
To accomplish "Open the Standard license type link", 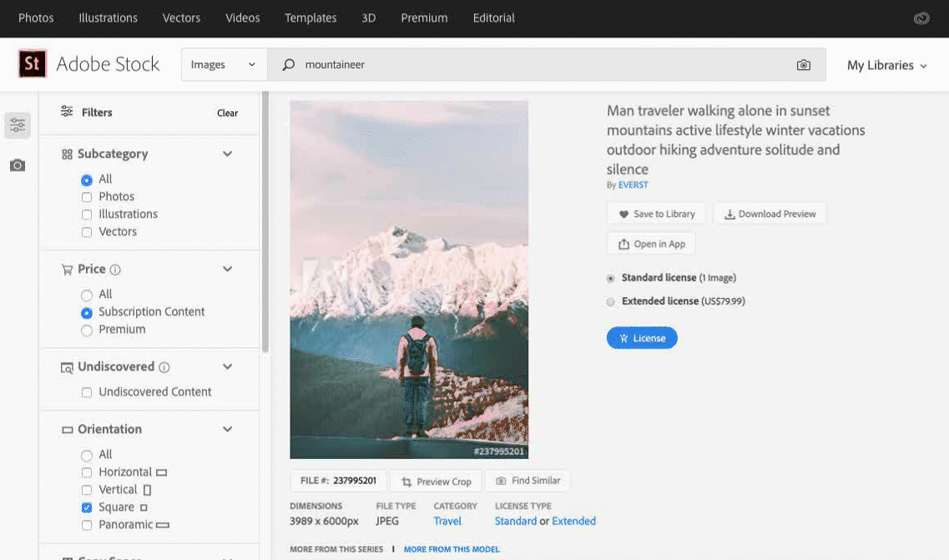I will tap(516, 522).
